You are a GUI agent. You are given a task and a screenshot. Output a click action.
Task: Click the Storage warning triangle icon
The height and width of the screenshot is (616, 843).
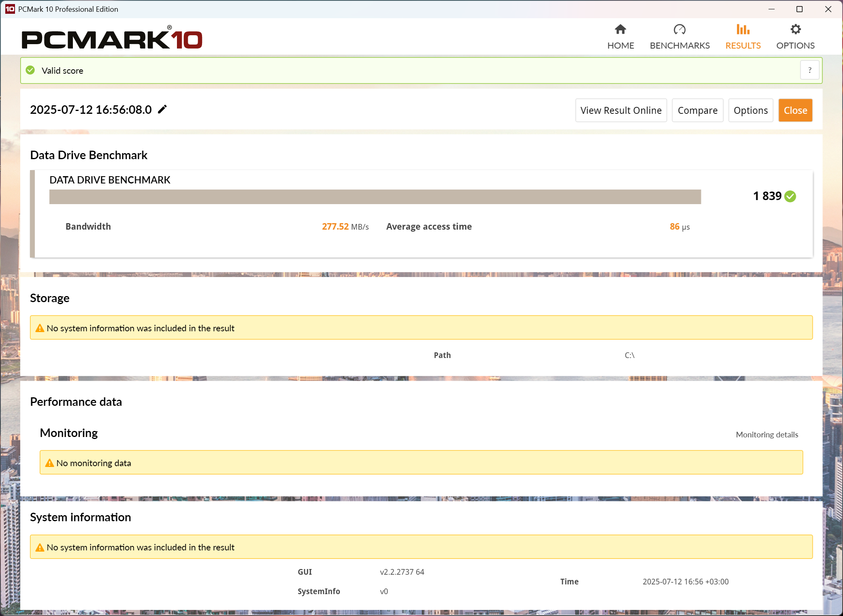pyautogui.click(x=40, y=328)
